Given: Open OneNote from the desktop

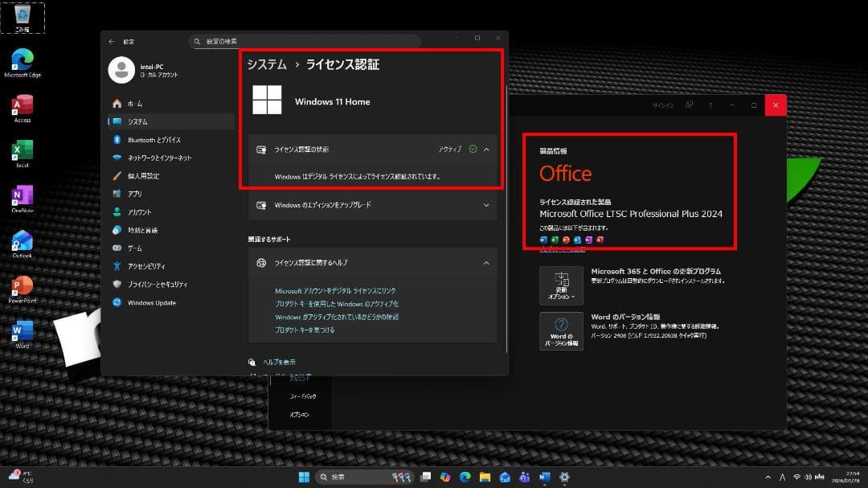Looking at the screenshot, I should 22,196.
